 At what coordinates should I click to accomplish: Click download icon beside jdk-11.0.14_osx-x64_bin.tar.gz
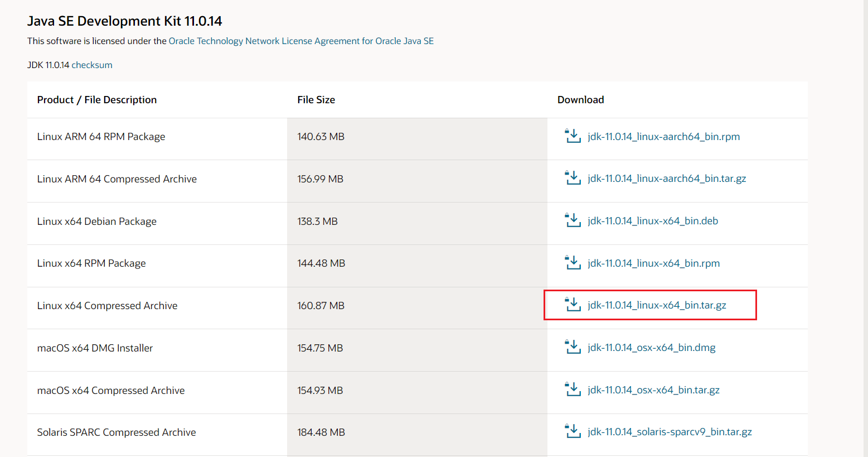tap(573, 389)
